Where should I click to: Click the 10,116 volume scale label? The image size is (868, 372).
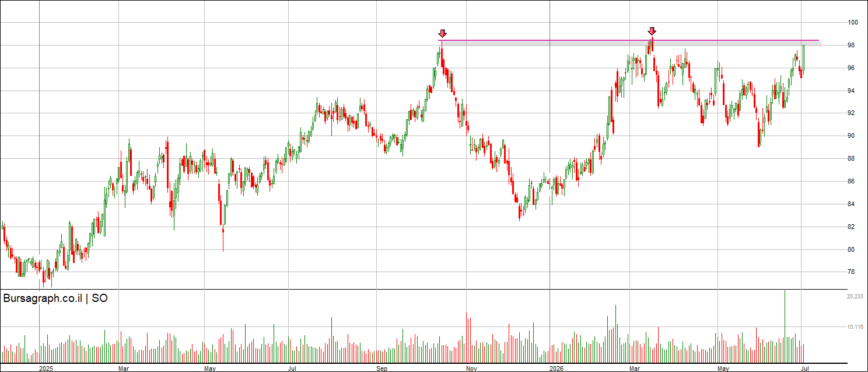pos(855,327)
